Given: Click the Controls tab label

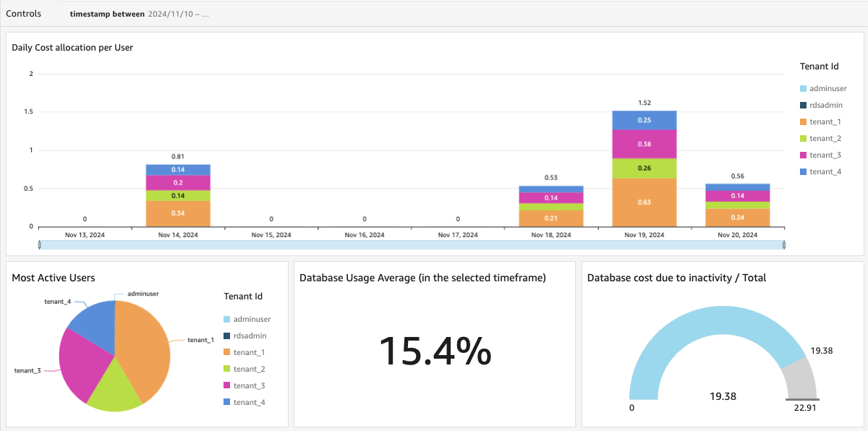Looking at the screenshot, I should pos(23,13).
